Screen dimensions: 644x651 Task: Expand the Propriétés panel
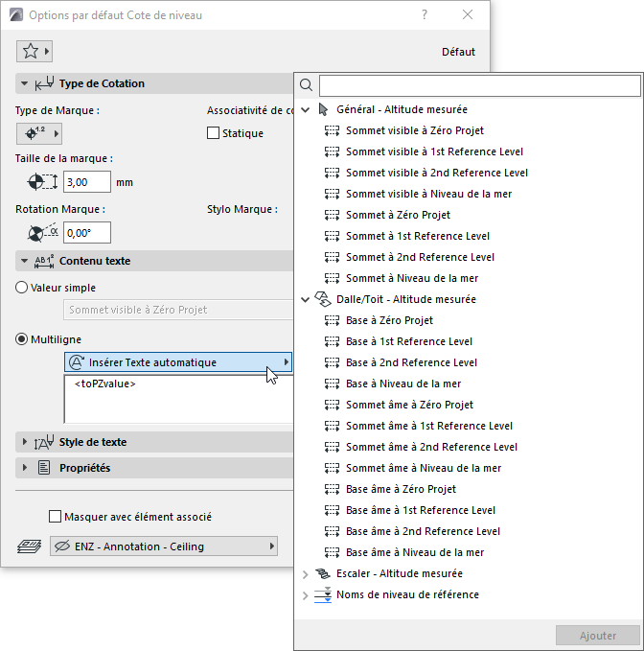pyautogui.click(x=25, y=468)
